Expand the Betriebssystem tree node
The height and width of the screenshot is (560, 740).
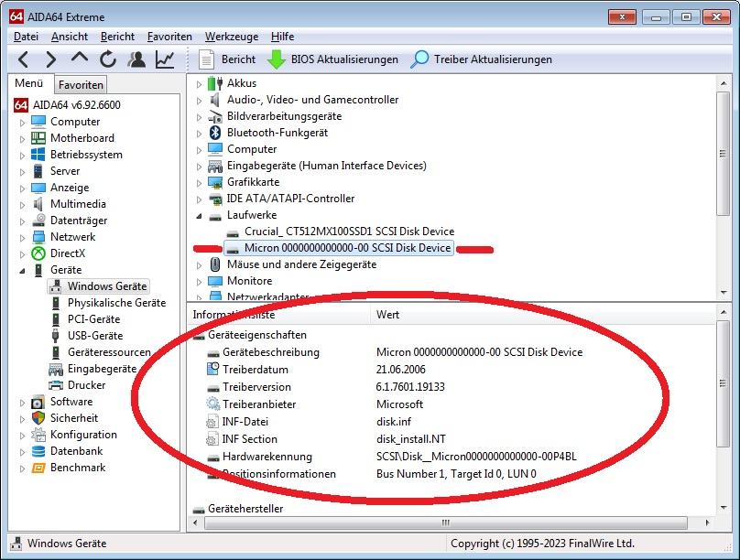pos(22,156)
